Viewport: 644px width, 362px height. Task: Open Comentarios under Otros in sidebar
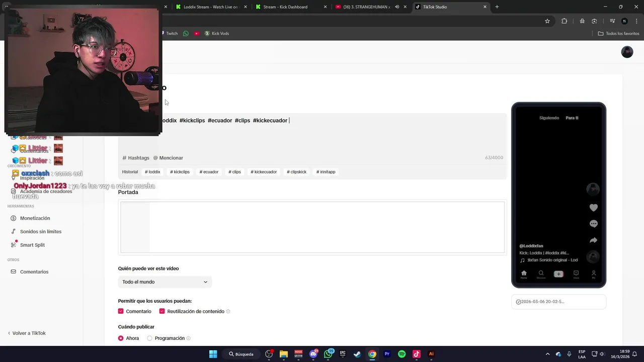point(34,272)
